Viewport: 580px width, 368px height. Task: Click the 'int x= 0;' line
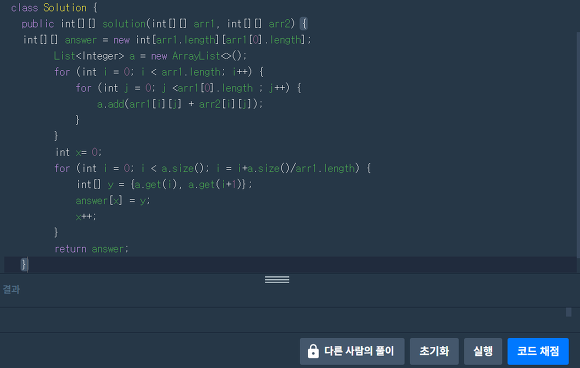click(x=78, y=152)
